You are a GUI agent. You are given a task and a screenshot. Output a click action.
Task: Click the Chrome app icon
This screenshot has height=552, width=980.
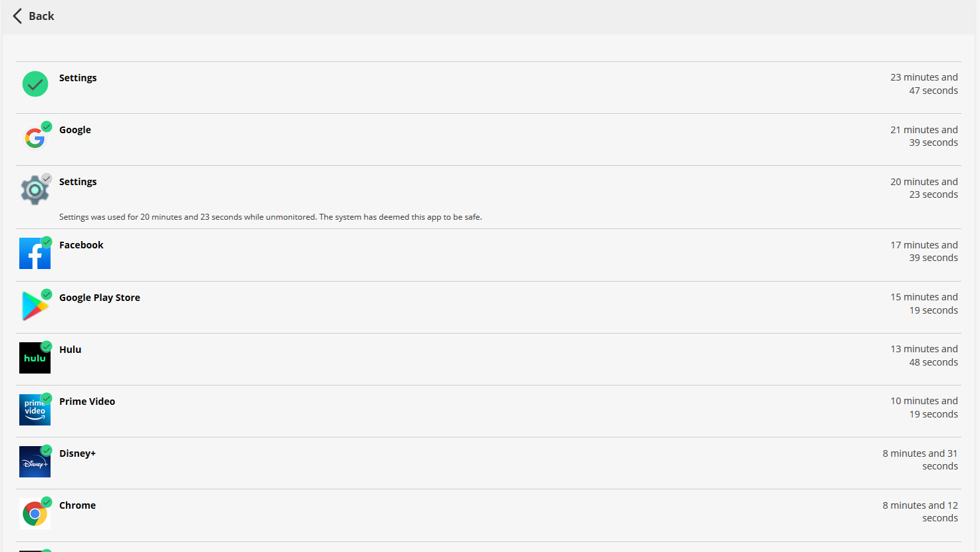pyautogui.click(x=35, y=513)
